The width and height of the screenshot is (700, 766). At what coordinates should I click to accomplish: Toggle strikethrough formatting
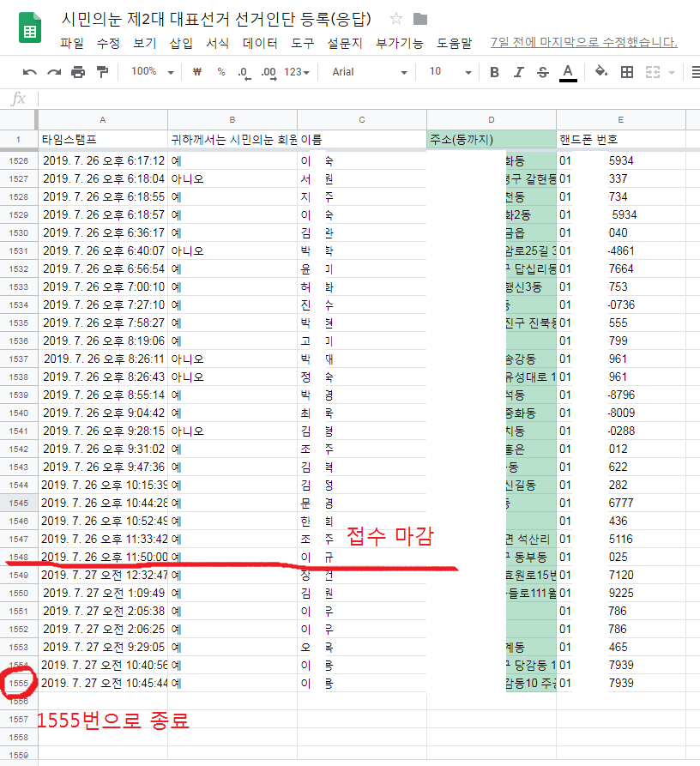(x=542, y=72)
